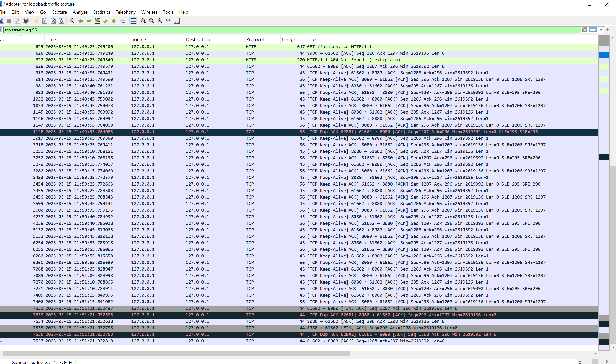Open the Statistics menu
This screenshot has width=616, height=364.
pos(101,12)
